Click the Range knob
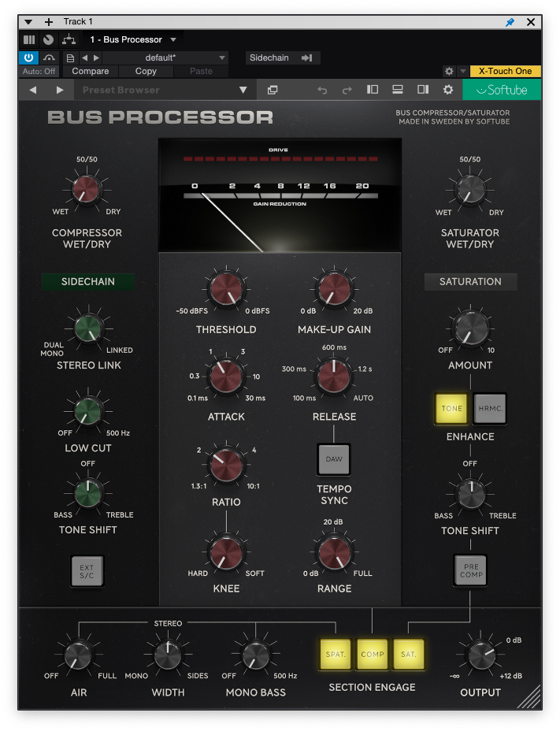 point(334,552)
